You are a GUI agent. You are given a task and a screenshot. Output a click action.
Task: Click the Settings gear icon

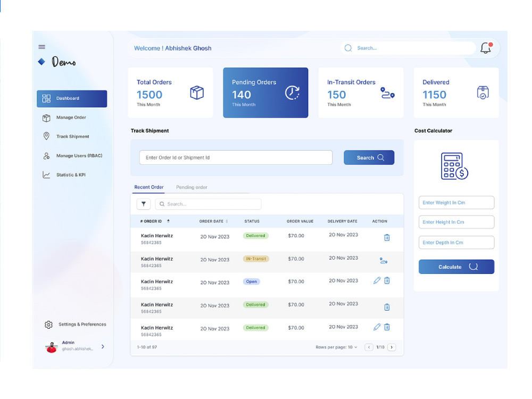click(48, 325)
